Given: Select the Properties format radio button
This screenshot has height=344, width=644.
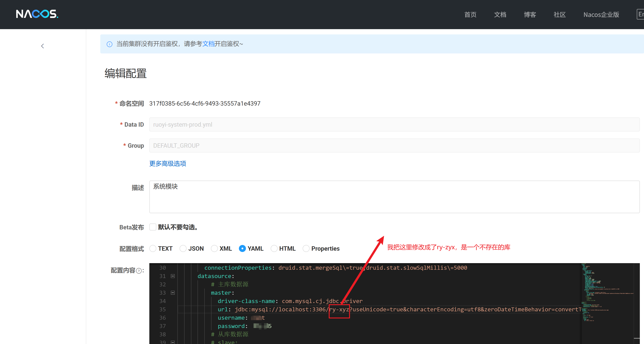Looking at the screenshot, I should tap(306, 248).
